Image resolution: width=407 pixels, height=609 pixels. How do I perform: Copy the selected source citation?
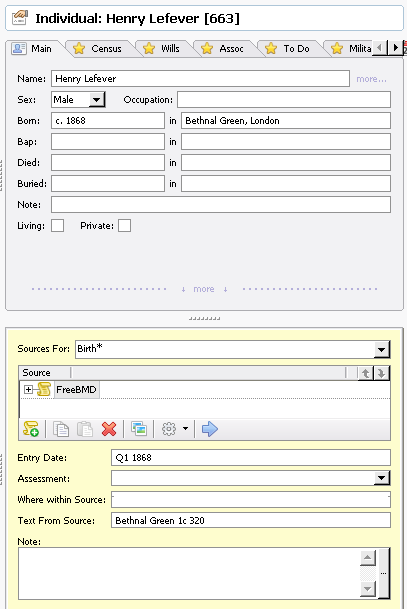pyautogui.click(x=61, y=429)
